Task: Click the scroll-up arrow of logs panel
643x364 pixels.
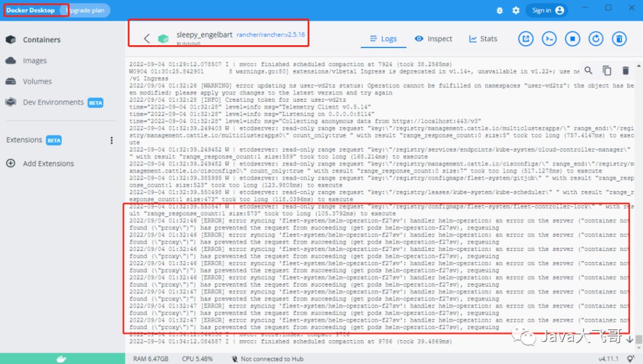Action: click(638, 65)
